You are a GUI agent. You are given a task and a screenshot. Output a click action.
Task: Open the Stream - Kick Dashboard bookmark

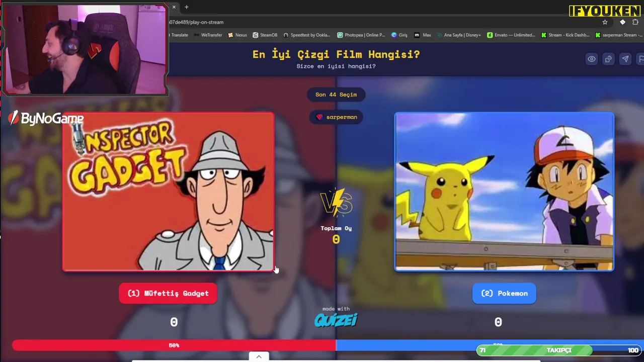click(565, 35)
